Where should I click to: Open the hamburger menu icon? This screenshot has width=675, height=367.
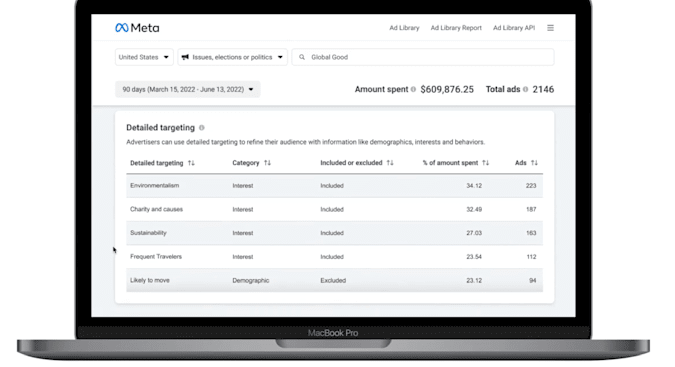[x=550, y=28]
